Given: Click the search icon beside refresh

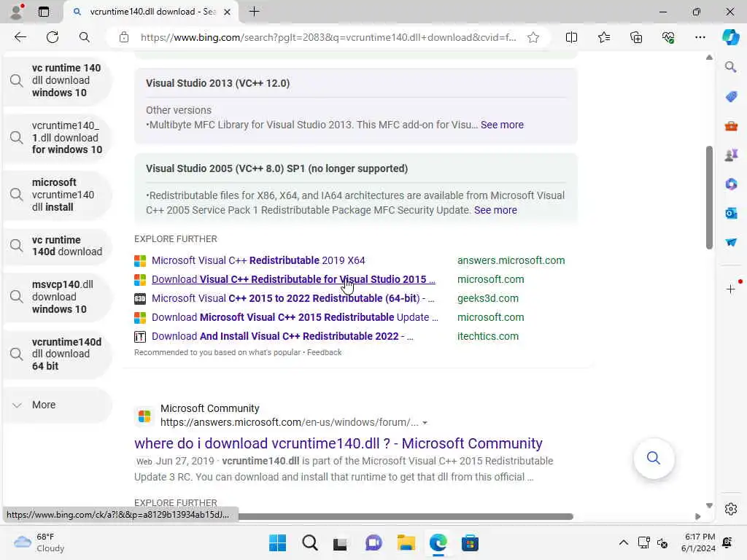Looking at the screenshot, I should [85, 37].
